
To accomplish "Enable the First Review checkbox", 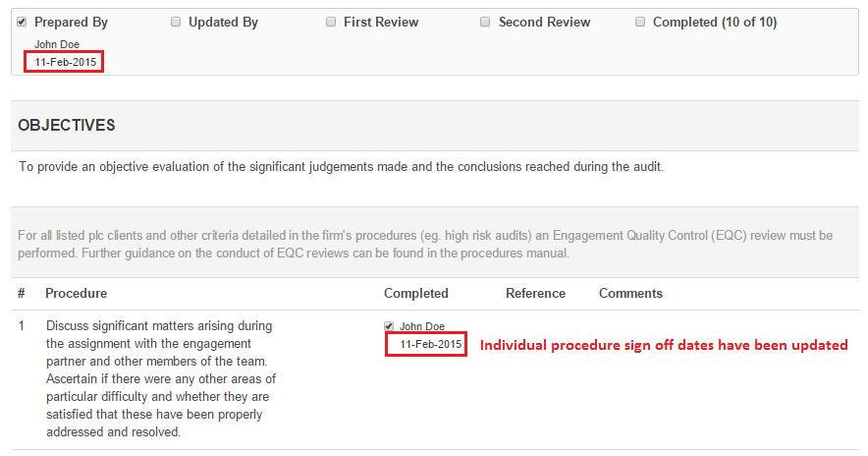I will coord(331,23).
